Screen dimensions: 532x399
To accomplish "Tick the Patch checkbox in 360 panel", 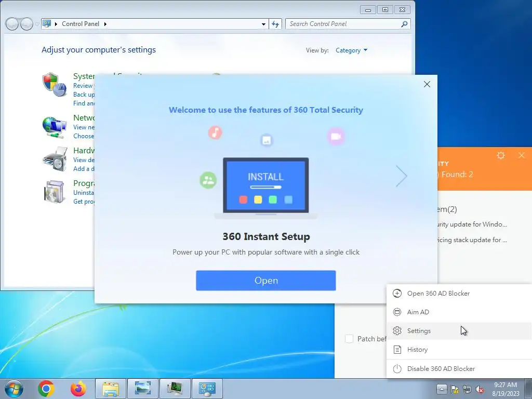I will click(x=349, y=339).
